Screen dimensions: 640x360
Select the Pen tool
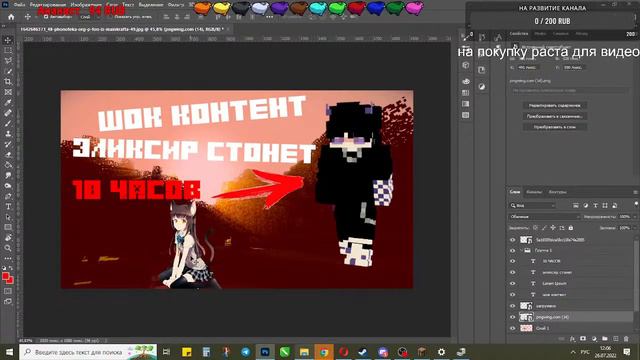point(8,196)
